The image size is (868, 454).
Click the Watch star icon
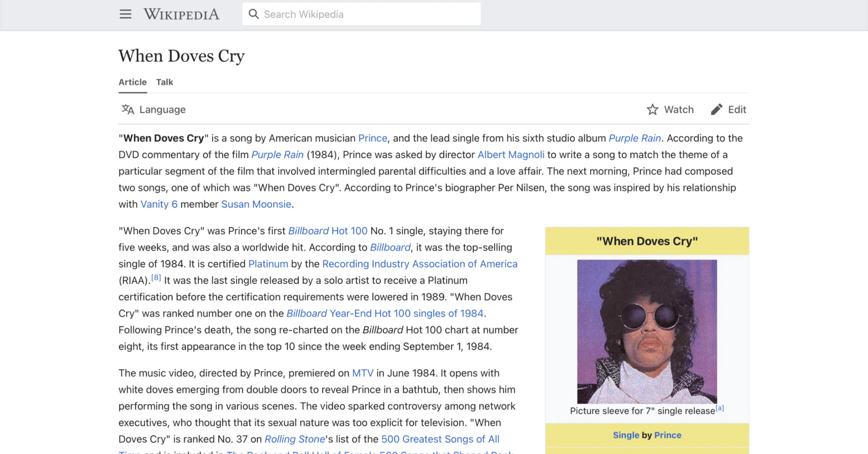(652, 109)
